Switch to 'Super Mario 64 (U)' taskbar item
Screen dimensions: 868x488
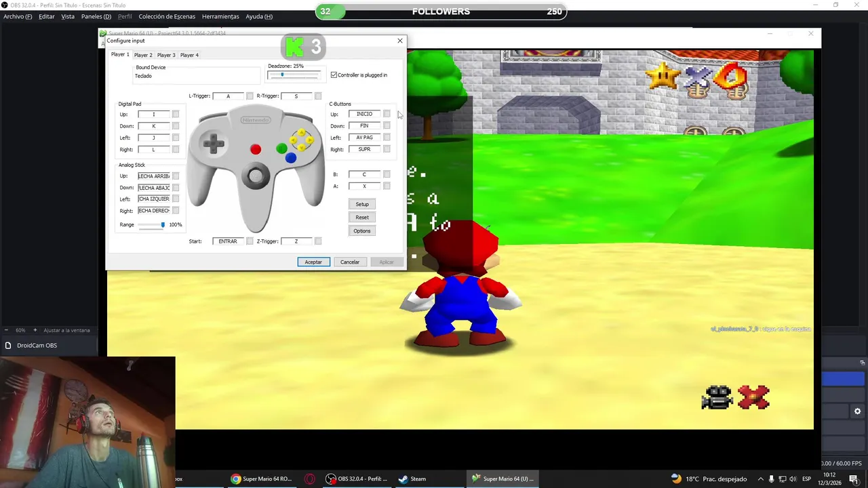click(502, 479)
